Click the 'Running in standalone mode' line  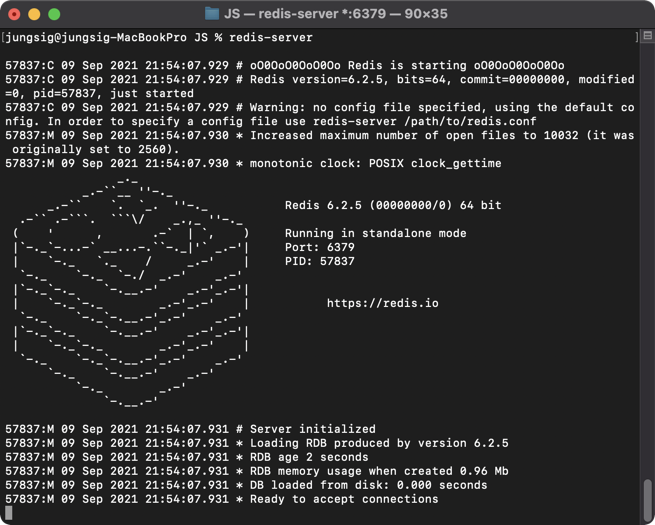(376, 233)
